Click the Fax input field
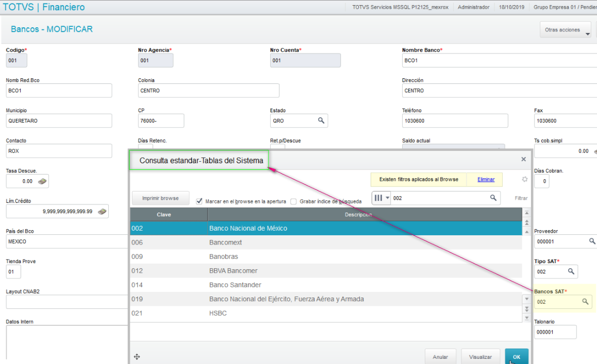Viewport: 597px width, 364px height. pos(566,120)
